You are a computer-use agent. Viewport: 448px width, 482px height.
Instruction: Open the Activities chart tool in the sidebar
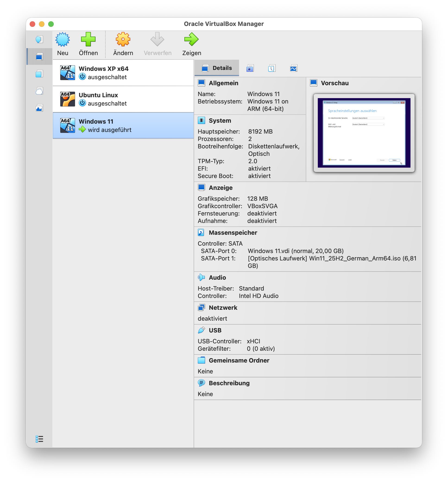coord(39,108)
